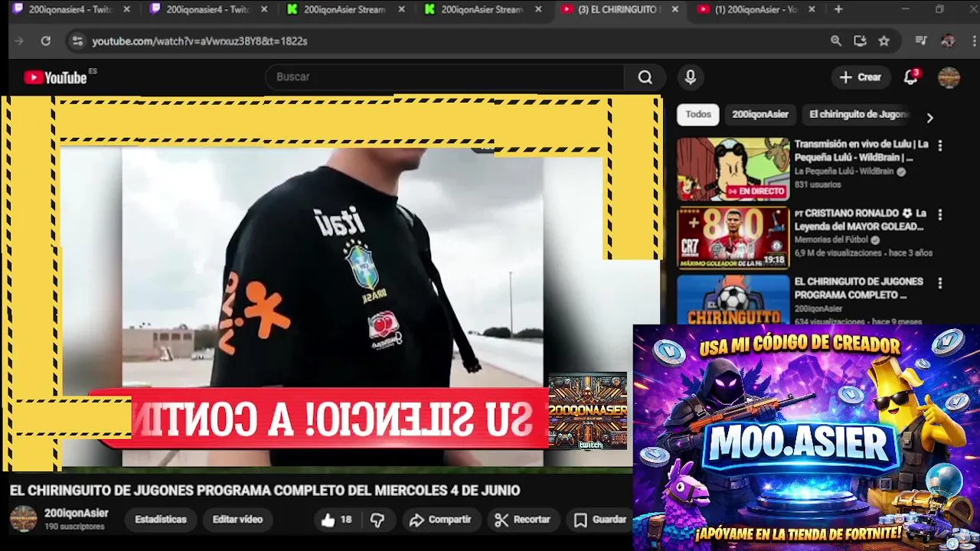980x551 pixels.
Task: Open Estadísticas for this video
Action: (x=161, y=520)
